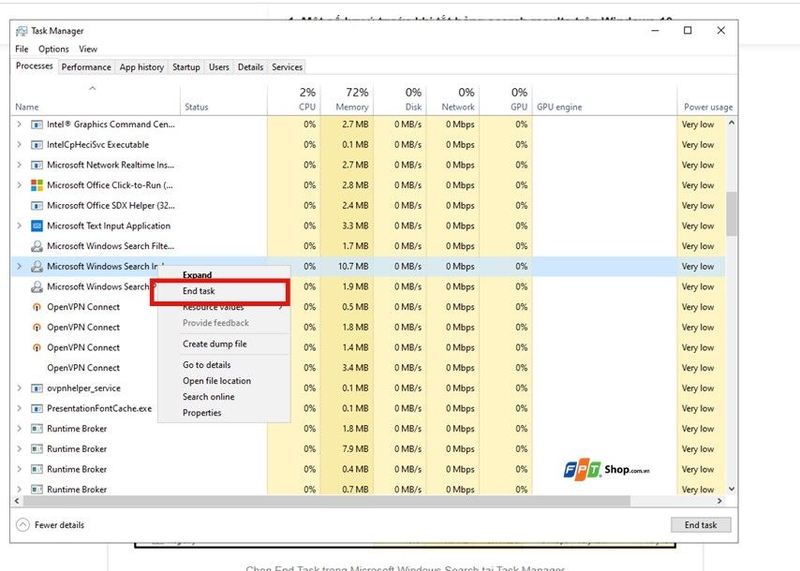The image size is (800, 571).
Task: Expand Microsoft Windows Search Indexer row
Action: pos(19,266)
